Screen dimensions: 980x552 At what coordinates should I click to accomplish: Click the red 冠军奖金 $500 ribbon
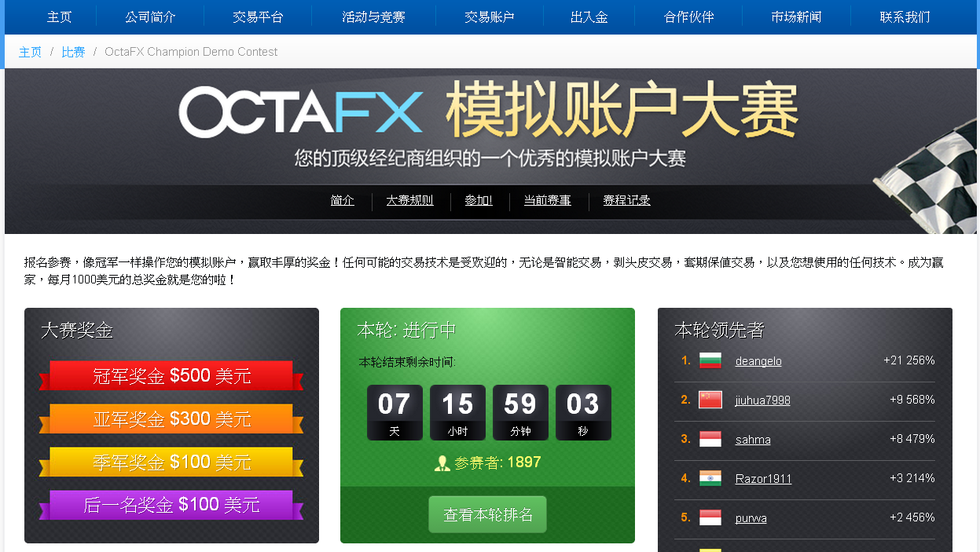[171, 376]
